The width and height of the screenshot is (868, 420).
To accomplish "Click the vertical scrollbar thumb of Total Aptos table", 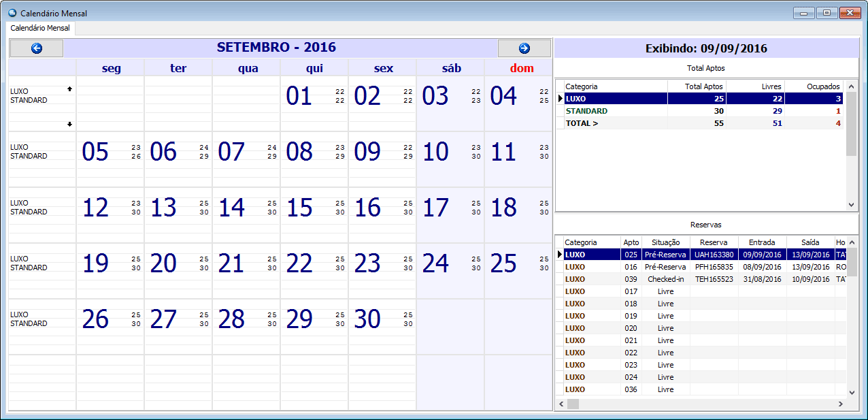I will (851, 124).
